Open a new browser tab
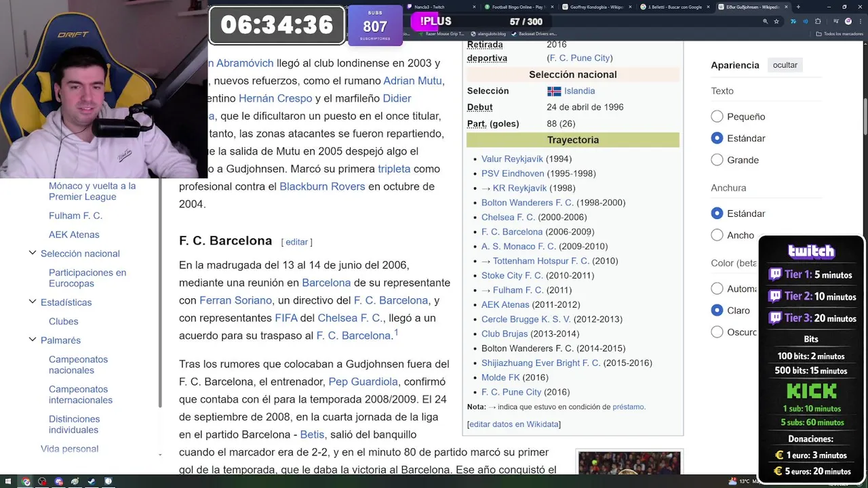The height and width of the screenshot is (488, 868). pyautogui.click(x=798, y=7)
